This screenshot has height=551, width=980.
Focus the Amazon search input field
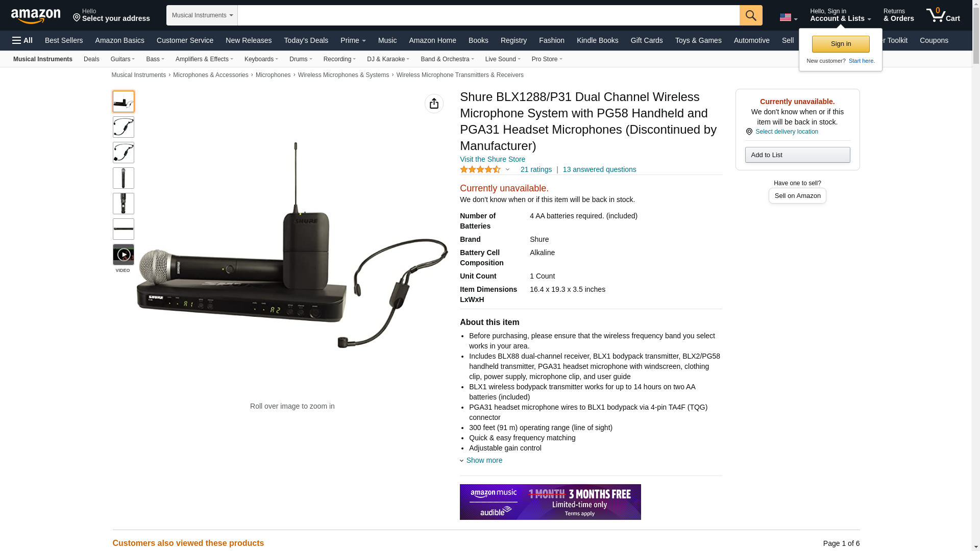tap(488, 15)
